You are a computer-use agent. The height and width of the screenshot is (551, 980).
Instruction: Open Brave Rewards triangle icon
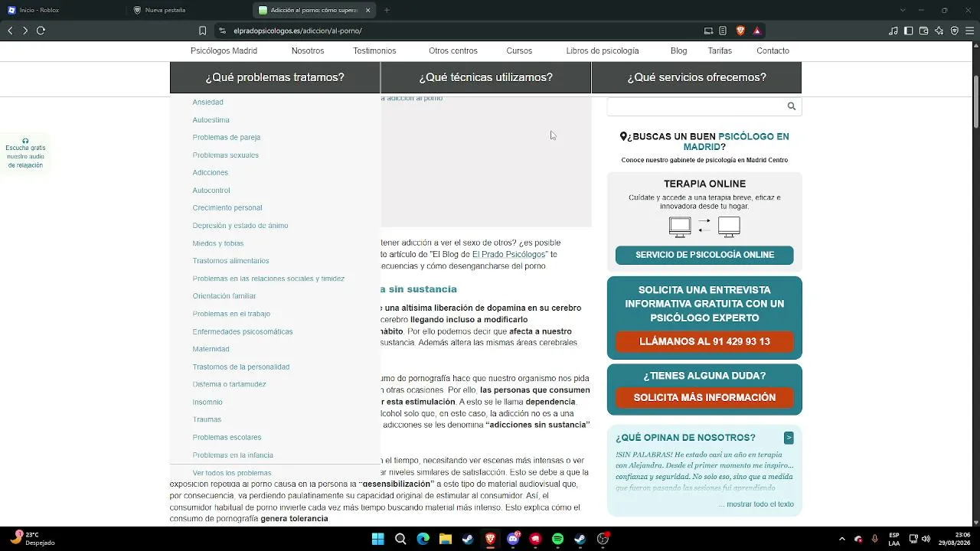click(756, 31)
